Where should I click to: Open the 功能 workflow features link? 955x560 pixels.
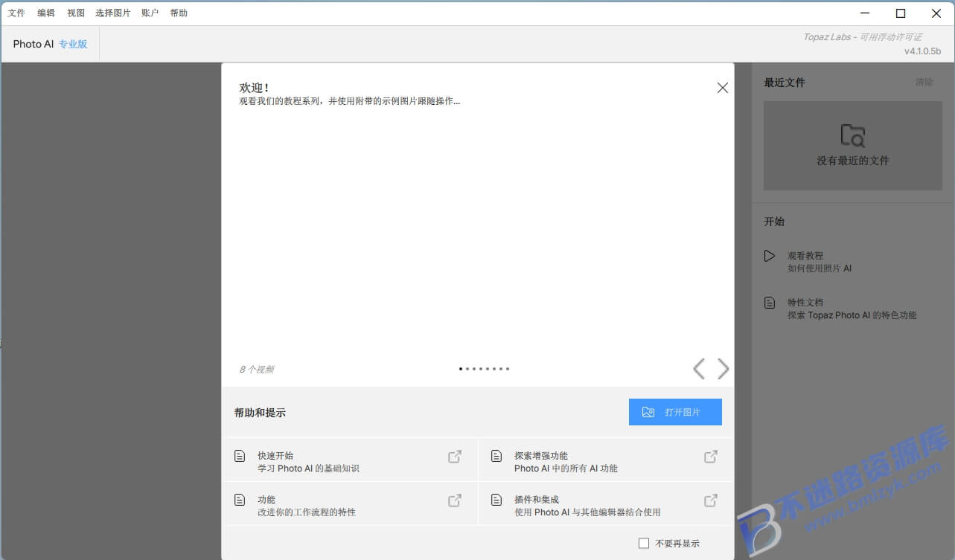point(349,503)
